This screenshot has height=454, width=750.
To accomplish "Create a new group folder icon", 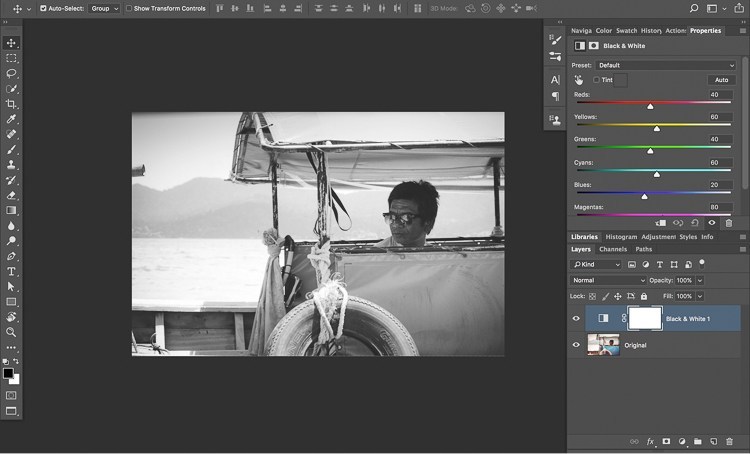I will click(x=697, y=442).
